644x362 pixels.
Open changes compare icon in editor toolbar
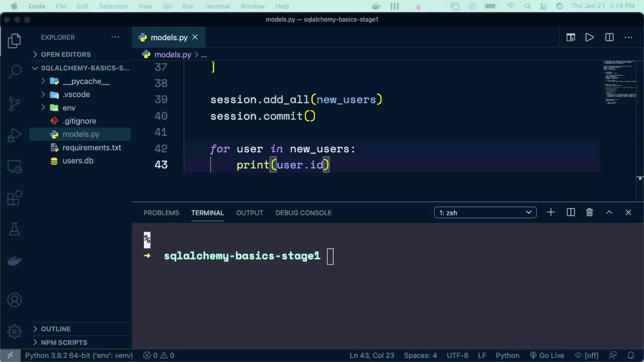571,37
